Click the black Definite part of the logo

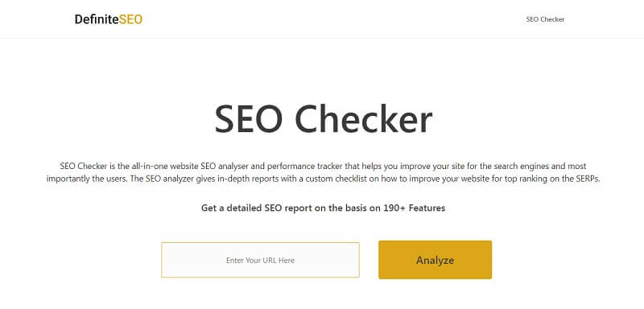pyautogui.click(x=97, y=19)
